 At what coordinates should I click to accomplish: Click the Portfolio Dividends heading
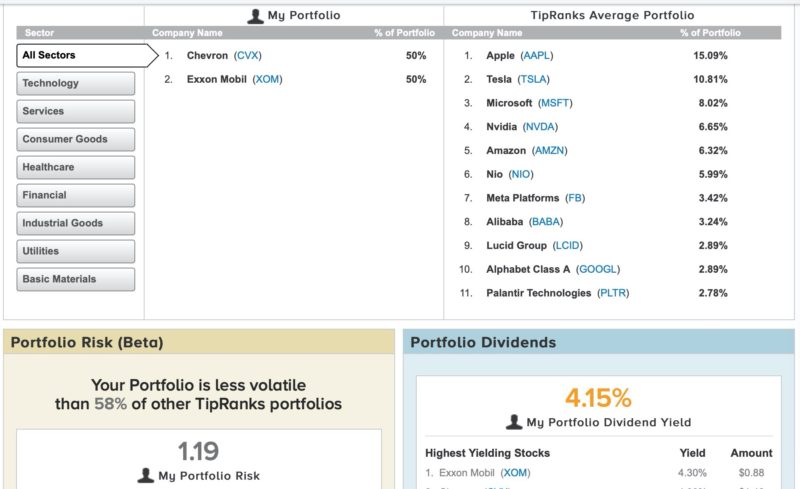click(483, 342)
